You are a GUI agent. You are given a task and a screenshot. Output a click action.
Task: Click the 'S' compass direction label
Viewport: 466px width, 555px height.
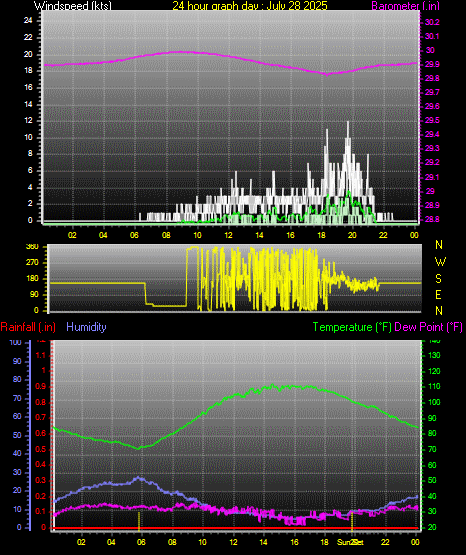[438, 279]
